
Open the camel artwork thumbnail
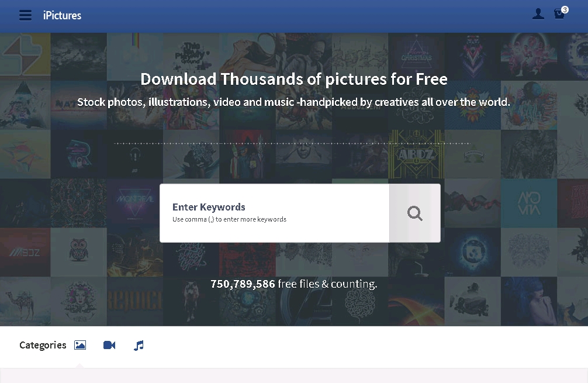(x=25, y=301)
